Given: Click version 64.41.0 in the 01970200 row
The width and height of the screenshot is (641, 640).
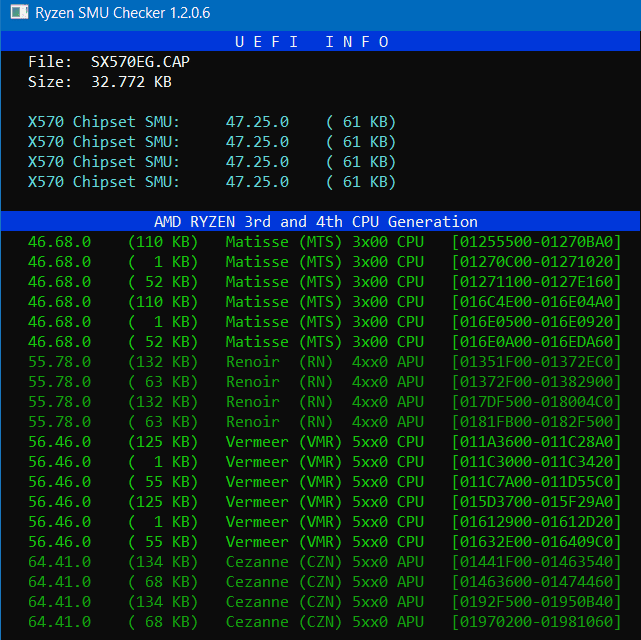Looking at the screenshot, I should click(x=59, y=622).
